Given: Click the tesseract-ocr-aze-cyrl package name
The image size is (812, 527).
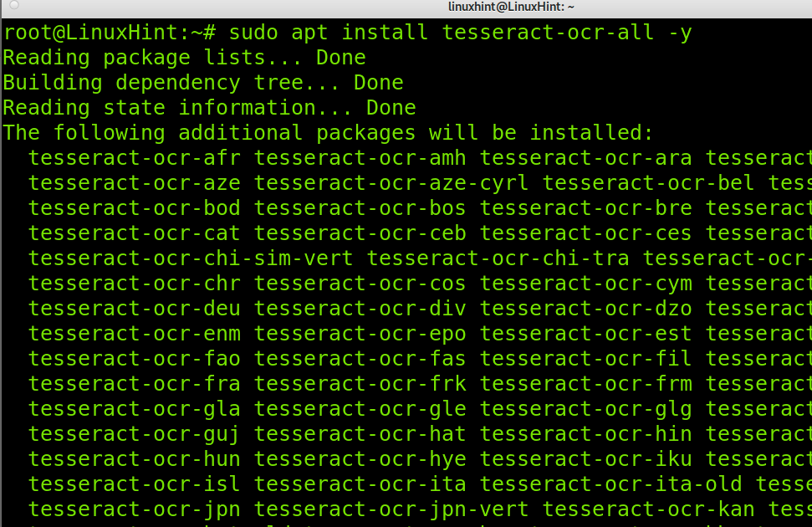Looking at the screenshot, I should coord(391,183).
